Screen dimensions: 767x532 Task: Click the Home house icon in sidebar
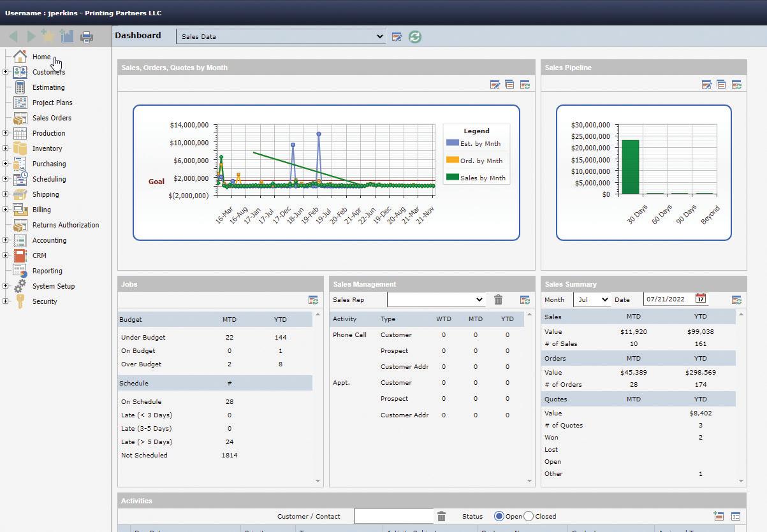[x=20, y=57]
